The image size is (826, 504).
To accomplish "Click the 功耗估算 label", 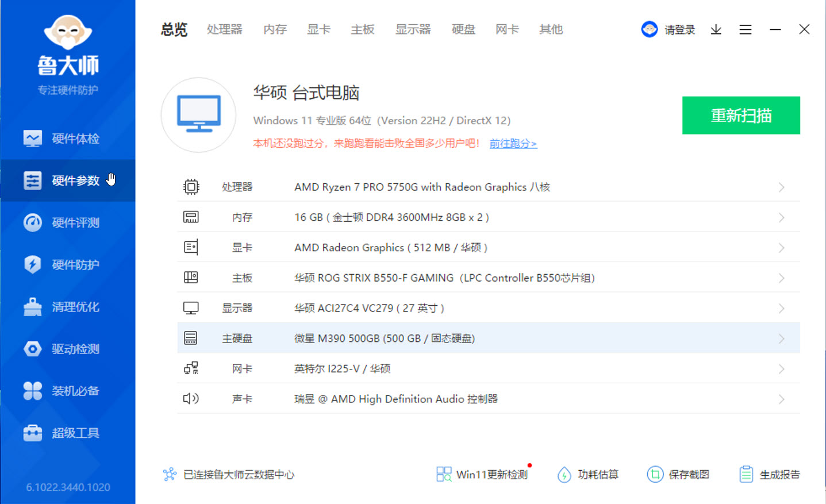I will pos(598,475).
